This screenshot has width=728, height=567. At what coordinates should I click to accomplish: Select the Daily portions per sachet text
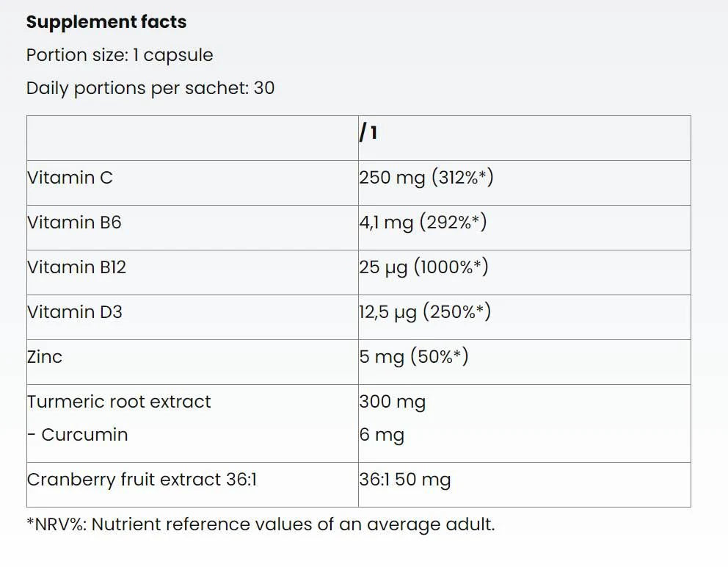(x=150, y=88)
